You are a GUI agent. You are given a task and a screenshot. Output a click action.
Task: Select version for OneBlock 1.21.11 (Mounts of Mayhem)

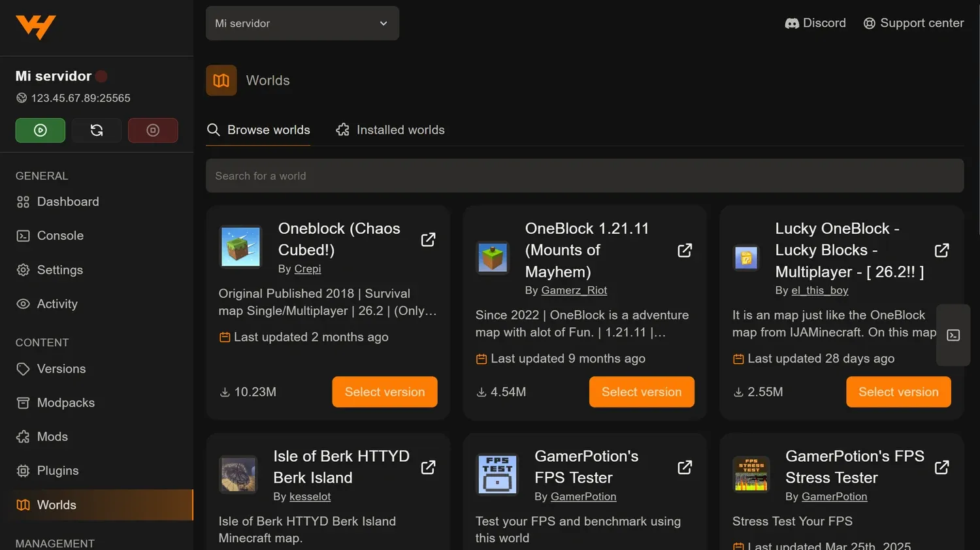click(x=642, y=392)
